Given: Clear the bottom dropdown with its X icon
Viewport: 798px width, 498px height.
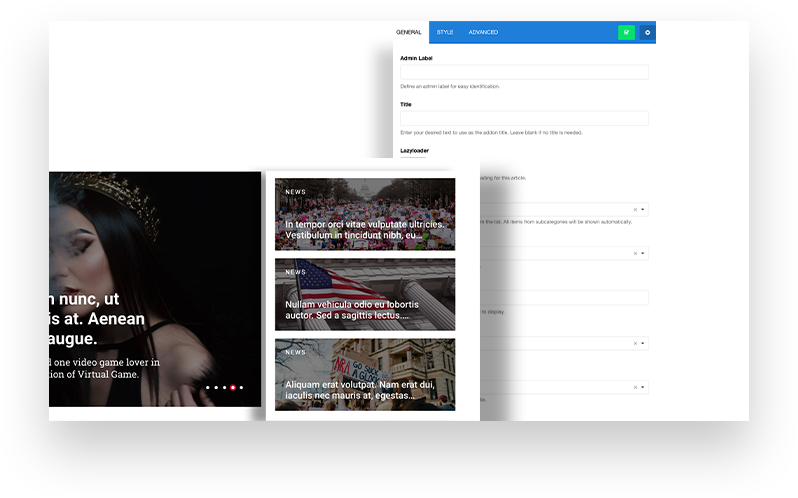Looking at the screenshot, I should pos(635,387).
